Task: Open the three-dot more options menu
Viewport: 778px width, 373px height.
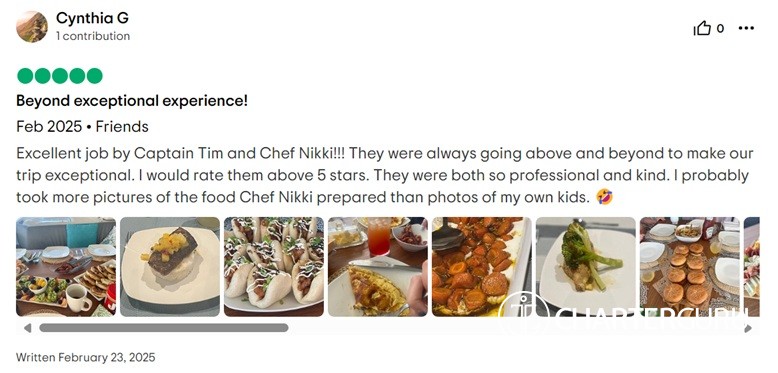Action: click(x=746, y=28)
